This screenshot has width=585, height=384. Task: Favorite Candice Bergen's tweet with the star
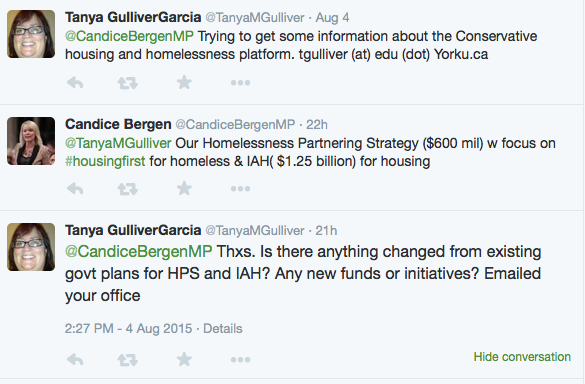pos(184,188)
